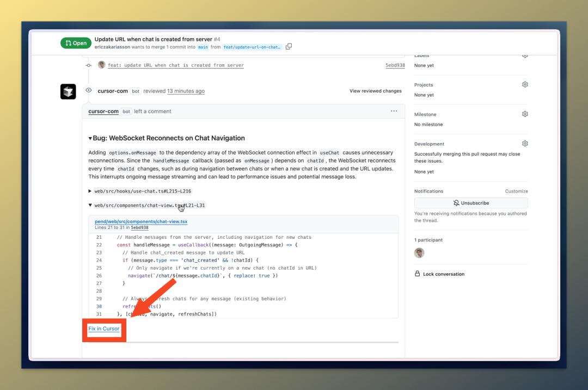
Task: Click the gear icon next to Projects
Action: pos(525,84)
